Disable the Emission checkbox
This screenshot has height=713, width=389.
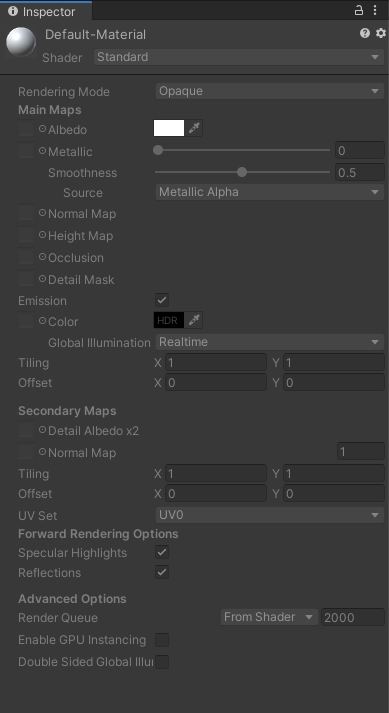pyautogui.click(x=162, y=300)
